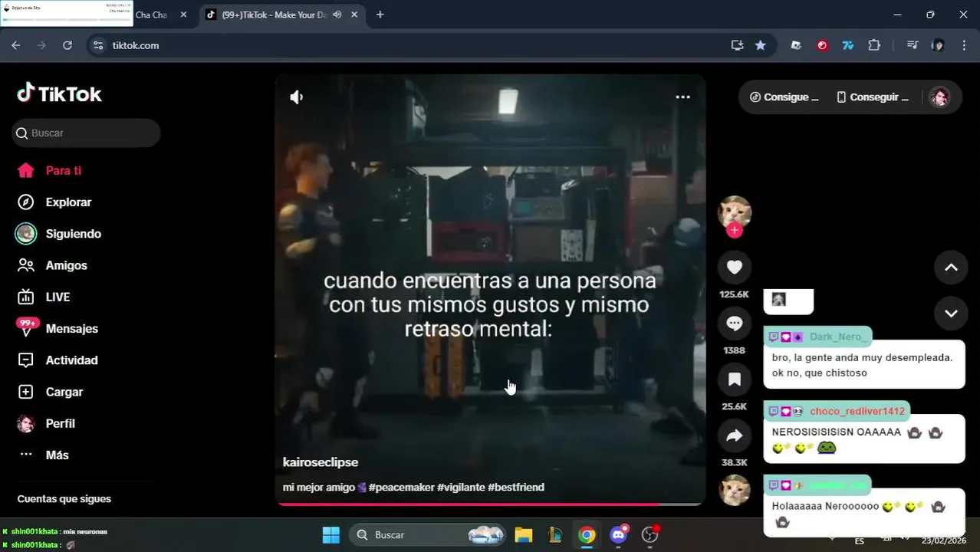Open the kairoseclipse creator username
Viewport: 980px width, 552px height.
point(321,462)
